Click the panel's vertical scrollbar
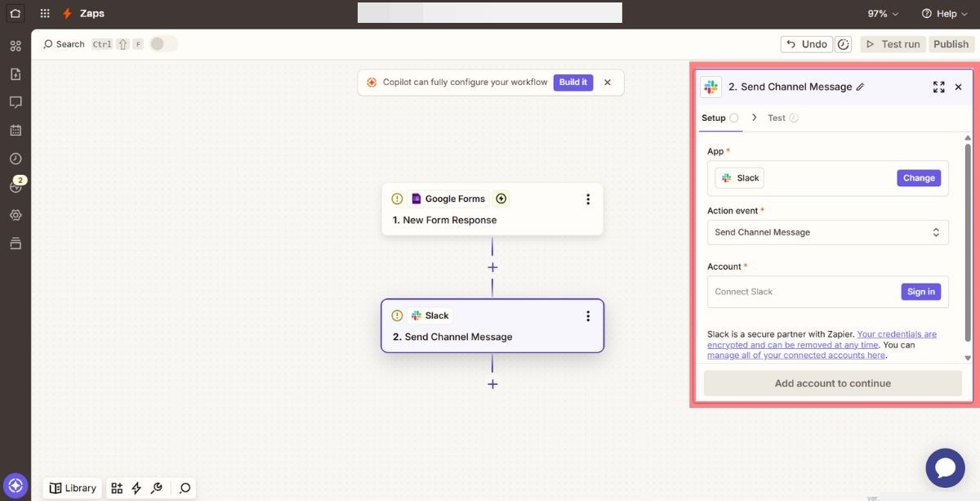Screen dimensions: 980x501 (968, 245)
